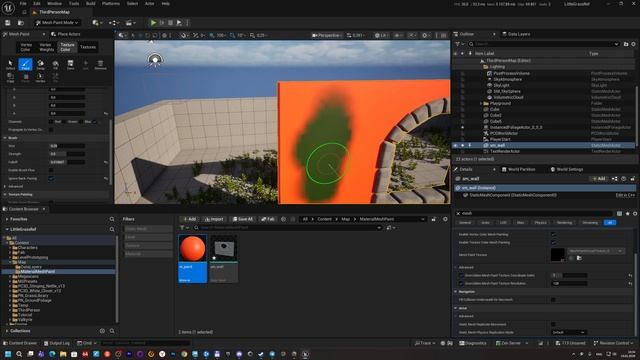The width and height of the screenshot is (640, 360).
Task: Click the Unreal Engine logo icon
Action: point(8,8)
